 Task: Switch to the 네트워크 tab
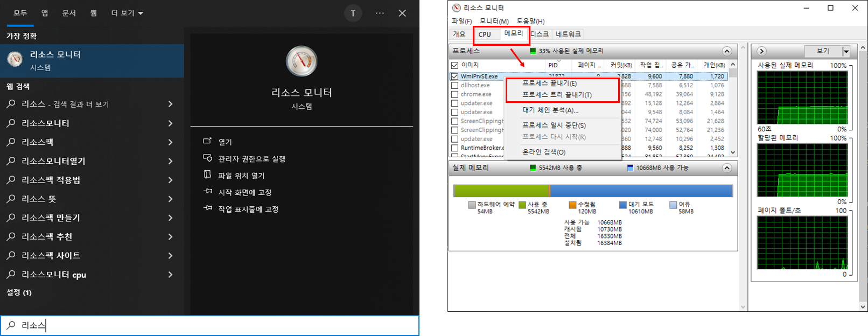tap(569, 34)
